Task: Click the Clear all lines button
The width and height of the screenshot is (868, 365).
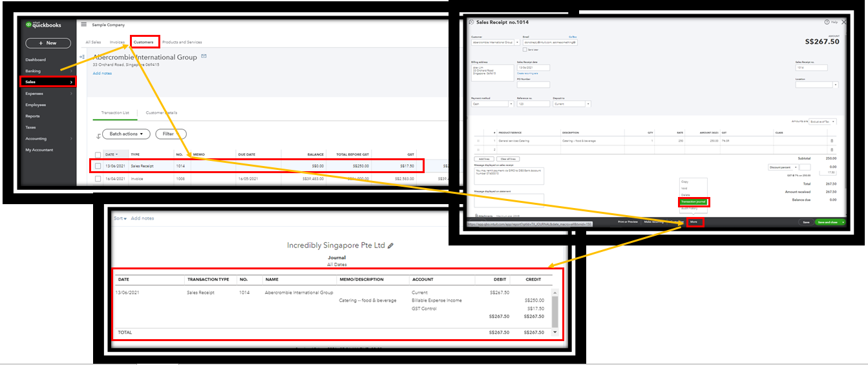Action: click(508, 159)
